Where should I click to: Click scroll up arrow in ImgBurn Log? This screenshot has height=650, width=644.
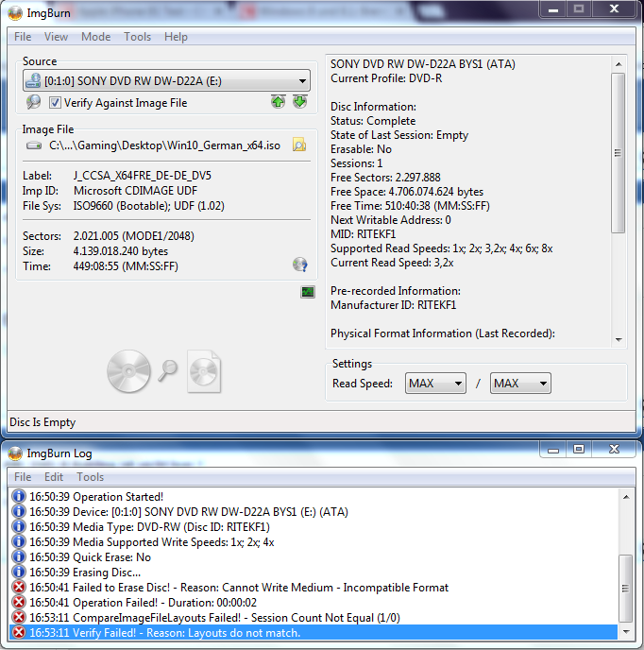point(626,497)
